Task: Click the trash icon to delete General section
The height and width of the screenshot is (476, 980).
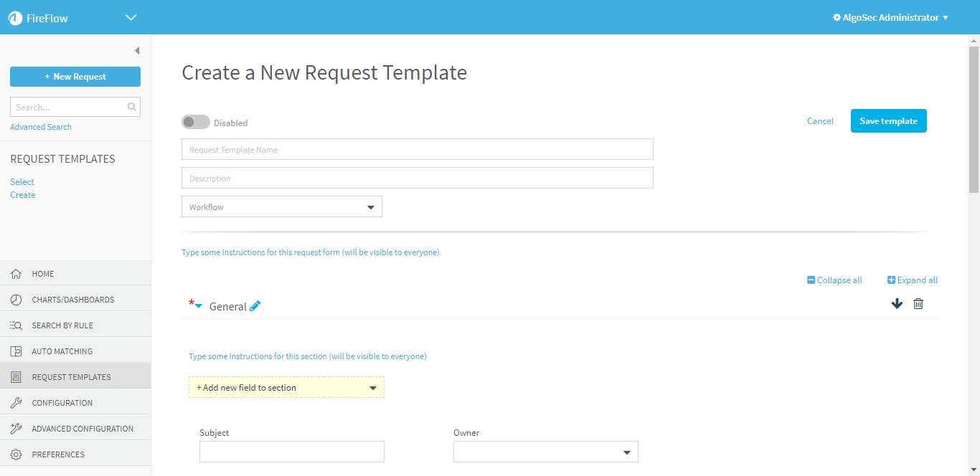Action: click(x=918, y=304)
